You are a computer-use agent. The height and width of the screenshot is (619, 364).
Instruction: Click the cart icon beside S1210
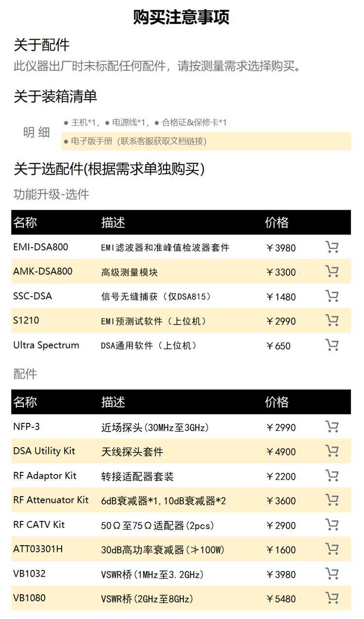(x=332, y=320)
